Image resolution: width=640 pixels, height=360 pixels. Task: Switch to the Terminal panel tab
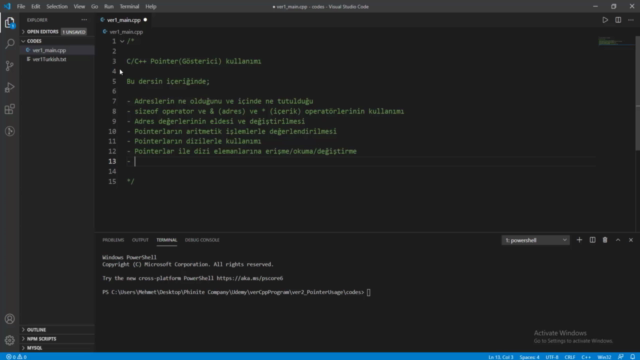coord(167,240)
